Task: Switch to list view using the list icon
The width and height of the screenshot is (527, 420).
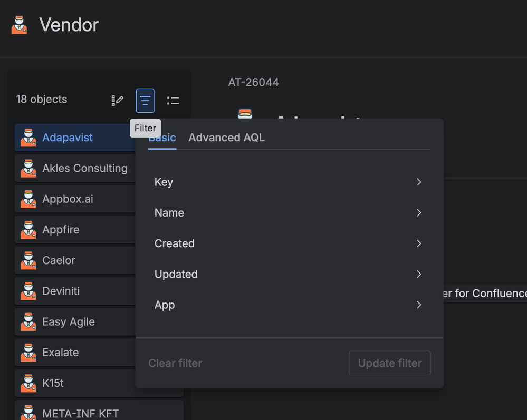Action: (x=173, y=100)
